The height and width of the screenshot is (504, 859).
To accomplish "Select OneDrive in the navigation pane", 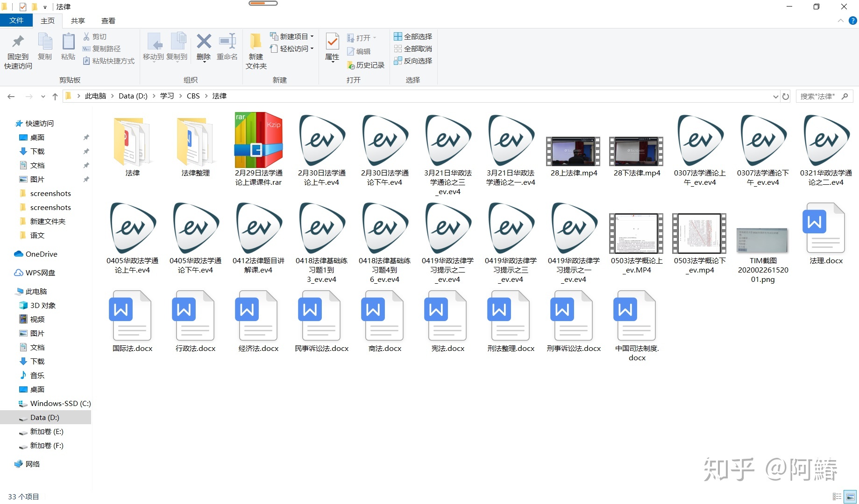I will click(36, 254).
